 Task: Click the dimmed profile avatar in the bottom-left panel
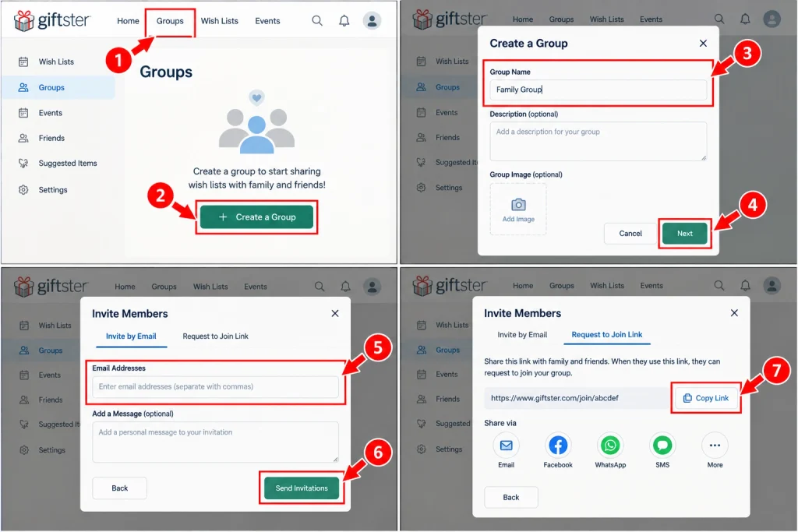[x=372, y=287]
